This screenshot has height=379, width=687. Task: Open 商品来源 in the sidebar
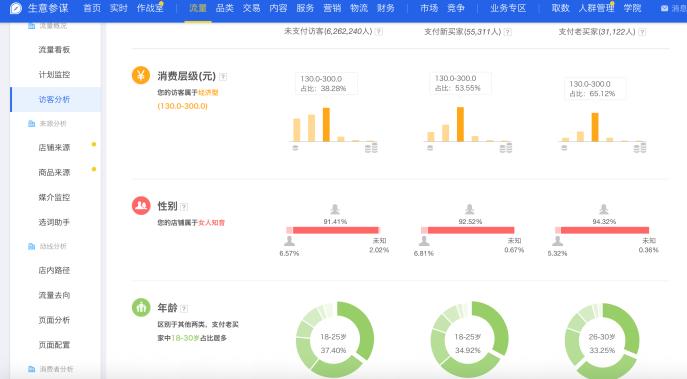[54, 172]
